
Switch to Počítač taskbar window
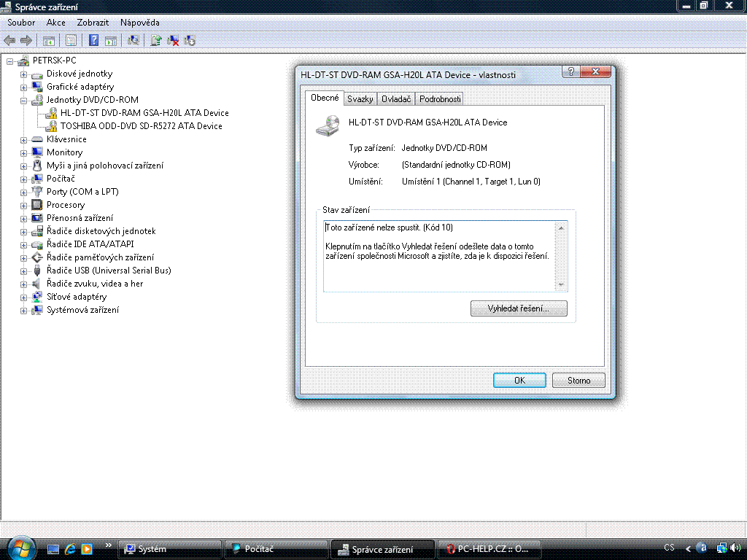point(276,549)
